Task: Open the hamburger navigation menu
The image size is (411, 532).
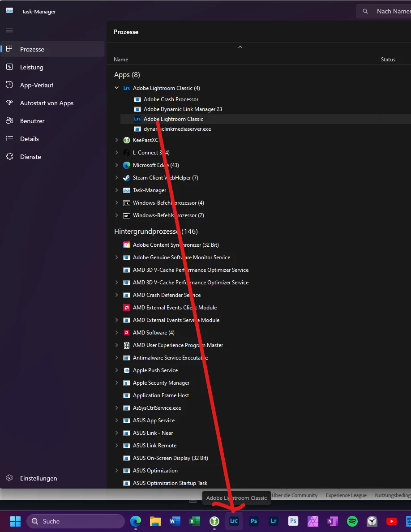Action: pos(9,31)
